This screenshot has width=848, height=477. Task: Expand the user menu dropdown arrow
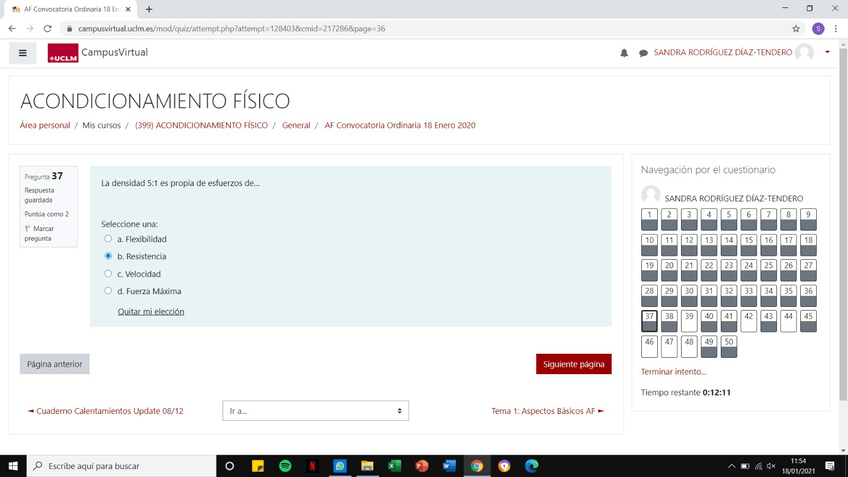click(x=827, y=52)
